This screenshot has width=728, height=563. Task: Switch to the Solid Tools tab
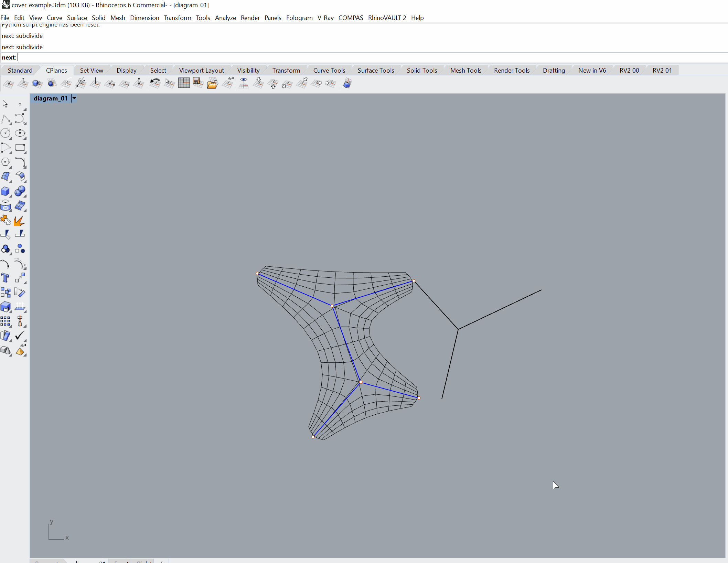422,71
